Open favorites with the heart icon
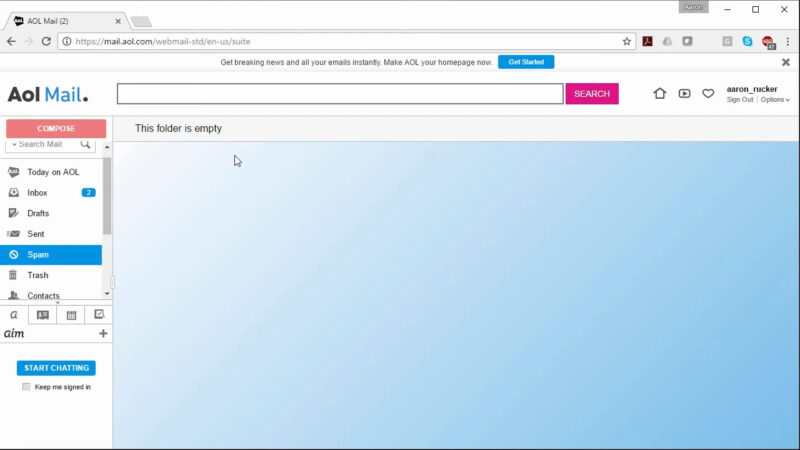 tap(708, 93)
